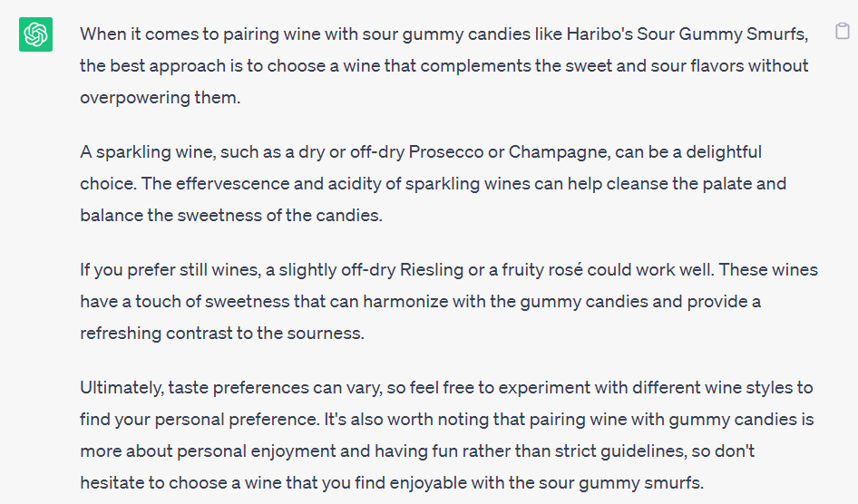
Task: Click the word "smurfs." ending the response
Action: 672,482
